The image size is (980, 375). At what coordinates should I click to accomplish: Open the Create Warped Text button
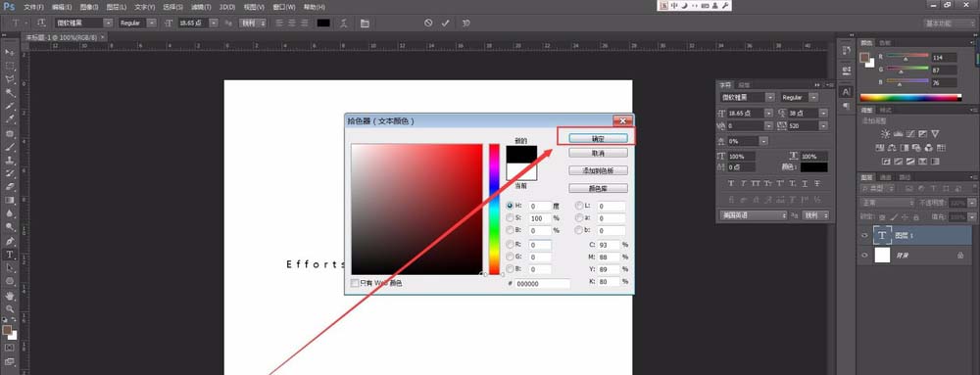pyautogui.click(x=343, y=23)
